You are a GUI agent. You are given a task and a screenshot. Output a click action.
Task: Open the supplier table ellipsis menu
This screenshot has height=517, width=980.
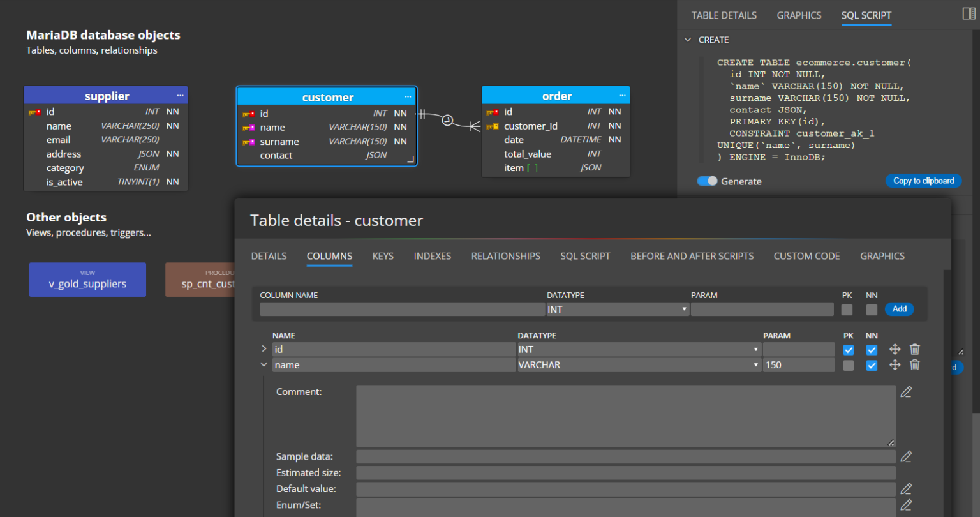click(x=180, y=96)
